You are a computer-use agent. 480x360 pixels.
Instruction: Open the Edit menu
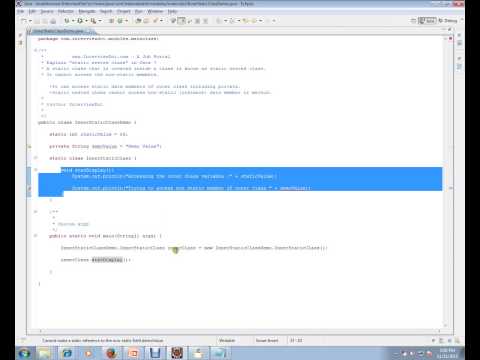coord(32,11)
